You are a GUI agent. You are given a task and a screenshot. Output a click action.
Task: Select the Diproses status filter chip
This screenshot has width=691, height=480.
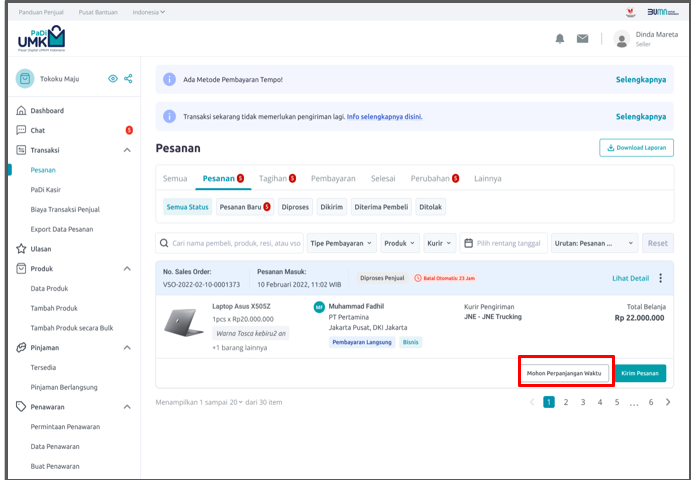tap(295, 207)
